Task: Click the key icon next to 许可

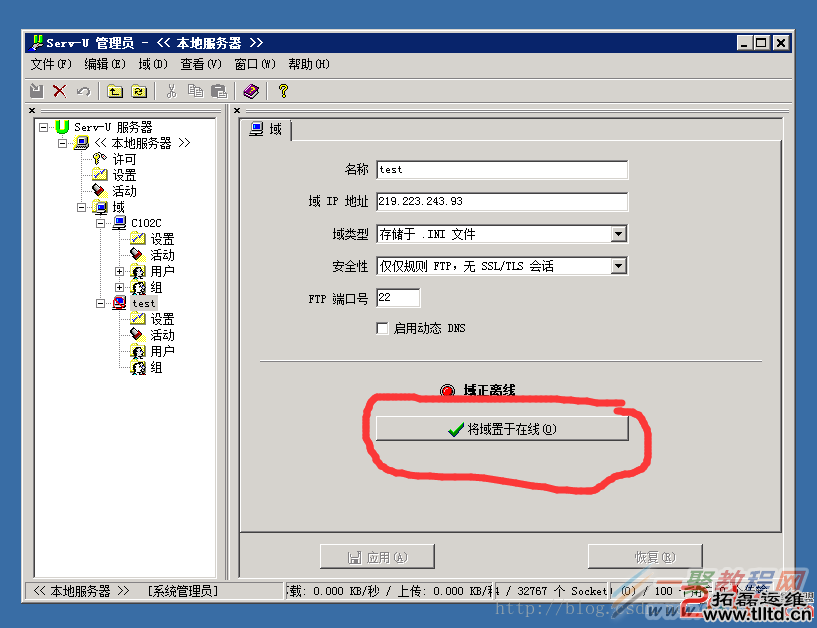Action: (98, 159)
